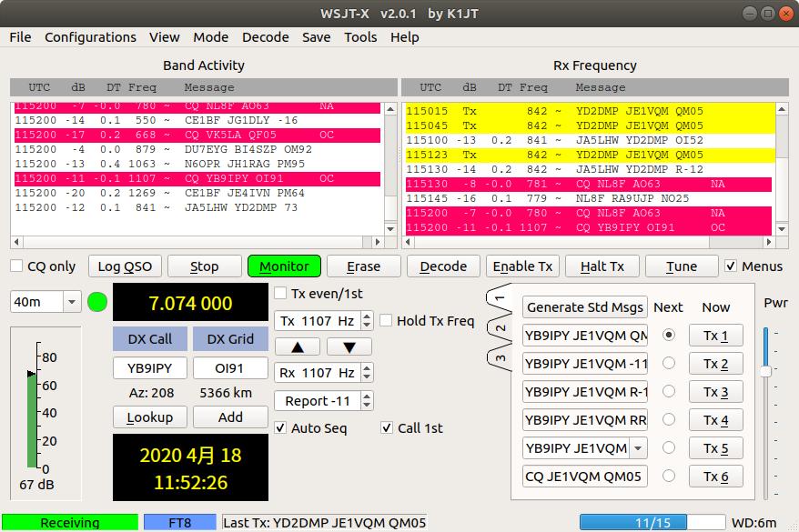Uncheck Auto Seq option
Screen dimensions: 799x532
(280, 427)
